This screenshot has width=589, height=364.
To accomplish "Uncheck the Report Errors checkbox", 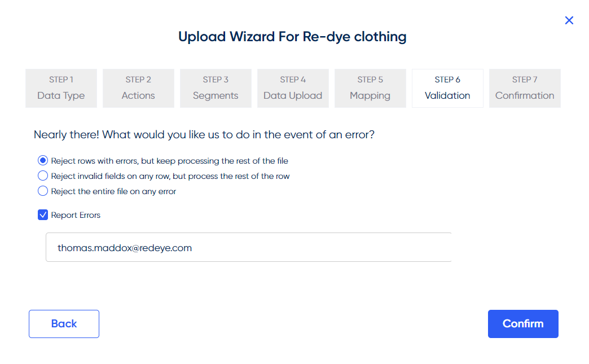I will pos(43,215).
